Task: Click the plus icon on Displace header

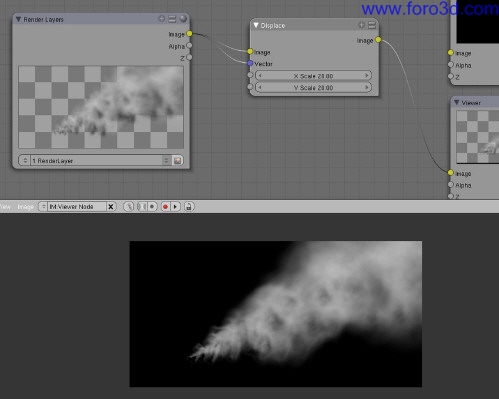Action: [x=361, y=25]
